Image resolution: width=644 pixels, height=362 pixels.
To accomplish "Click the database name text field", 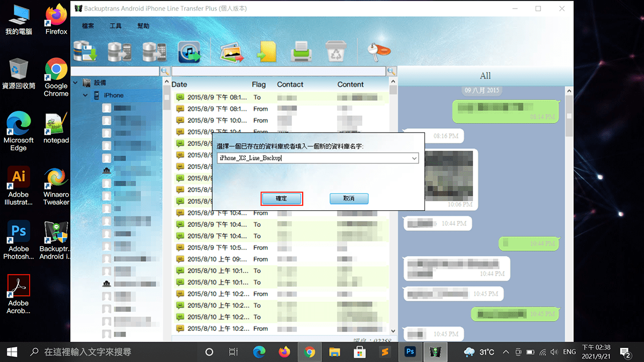I will click(x=311, y=159).
